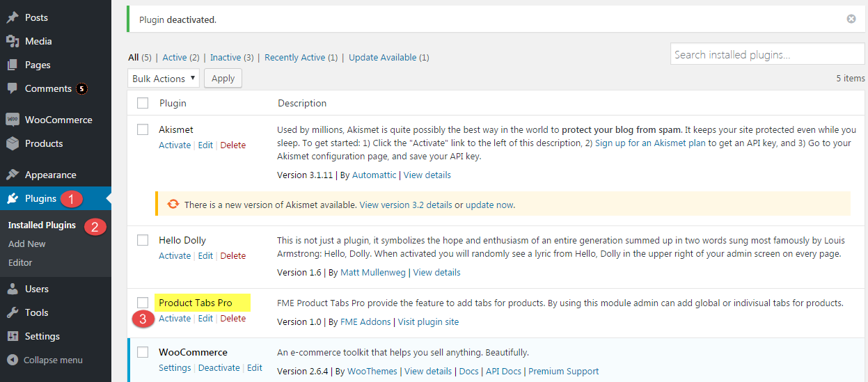Click the Tools wrench icon

coord(13,312)
